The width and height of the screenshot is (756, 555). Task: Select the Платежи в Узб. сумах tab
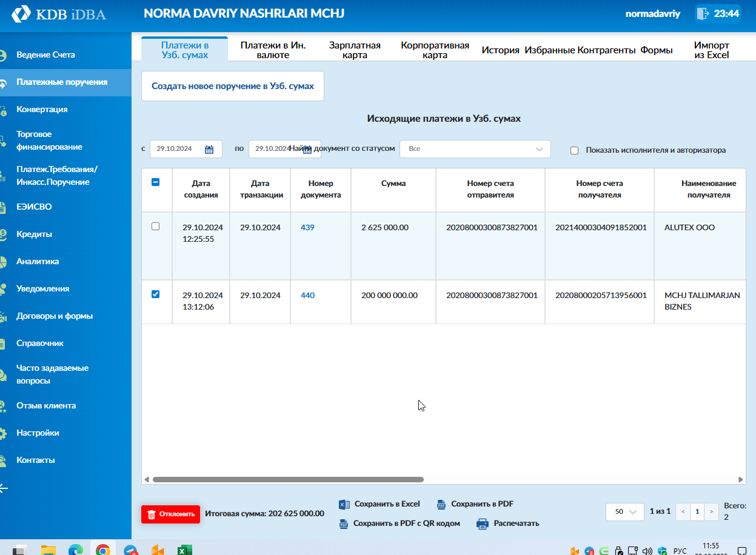click(x=185, y=50)
